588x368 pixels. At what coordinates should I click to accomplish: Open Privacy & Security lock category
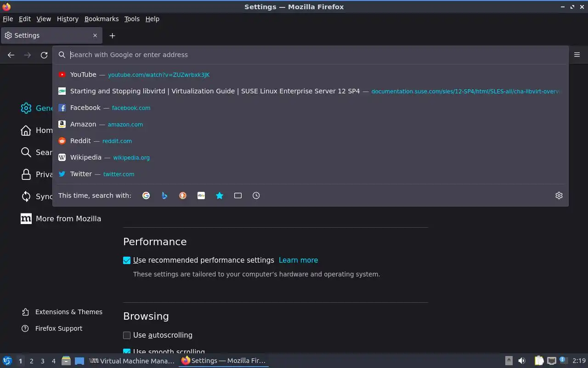37,174
